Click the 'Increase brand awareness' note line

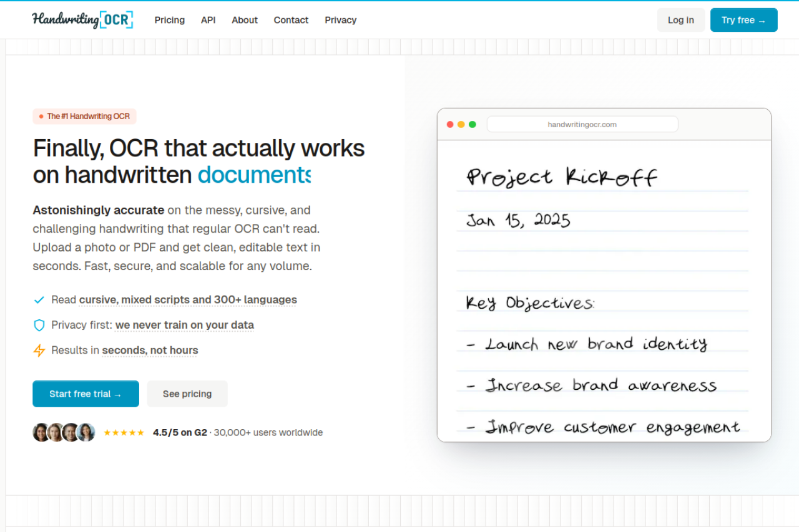592,385
